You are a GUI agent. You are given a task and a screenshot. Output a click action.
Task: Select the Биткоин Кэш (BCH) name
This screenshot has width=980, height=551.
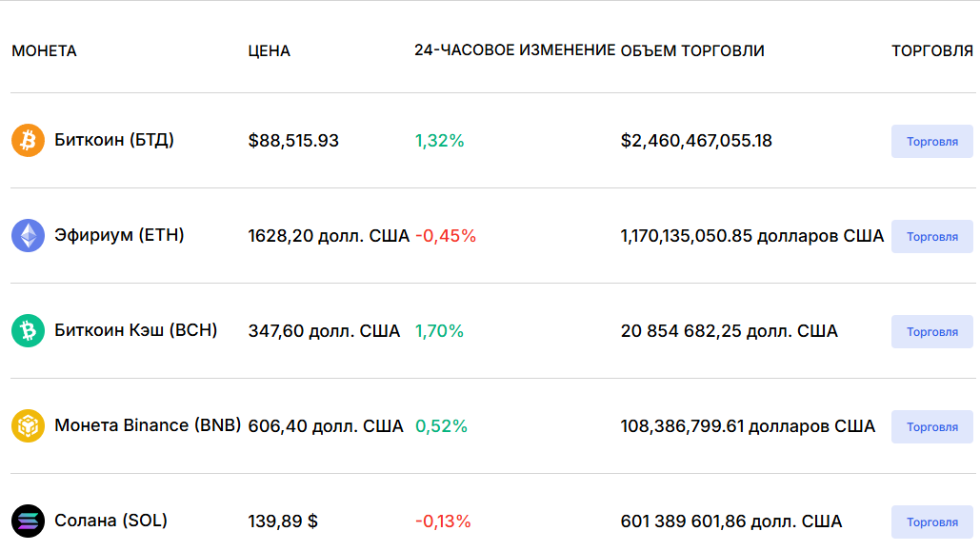(135, 330)
